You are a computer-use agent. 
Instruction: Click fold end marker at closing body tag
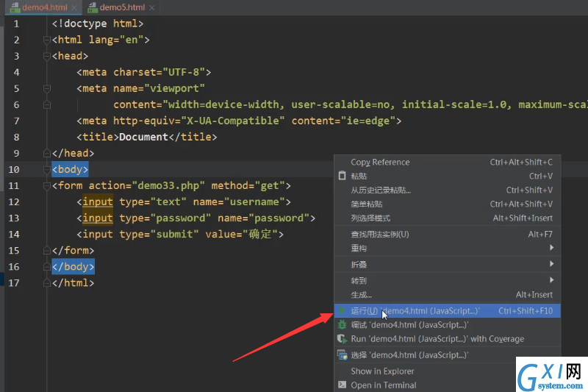[47, 266]
